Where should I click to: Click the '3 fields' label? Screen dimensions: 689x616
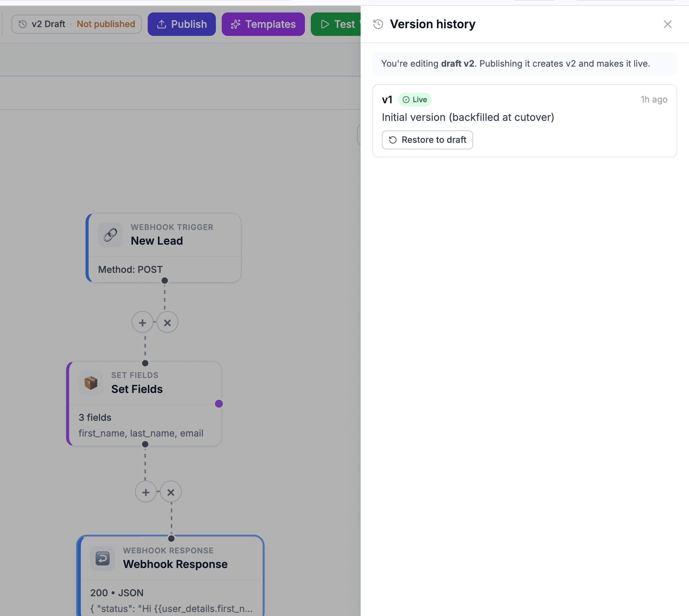95,418
